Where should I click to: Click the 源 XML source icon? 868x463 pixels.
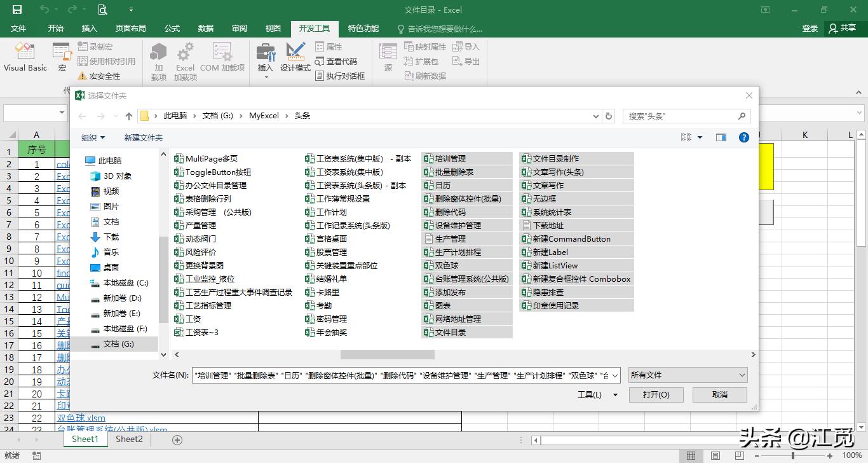(387, 57)
